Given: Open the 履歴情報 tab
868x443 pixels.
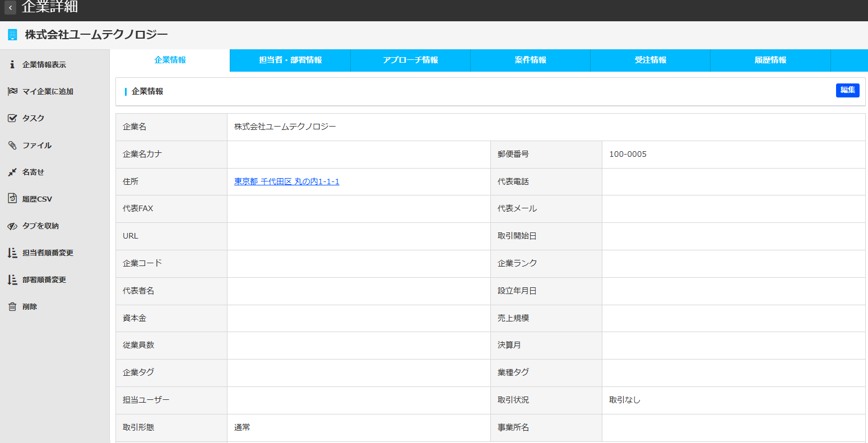Looking at the screenshot, I should click(x=770, y=60).
